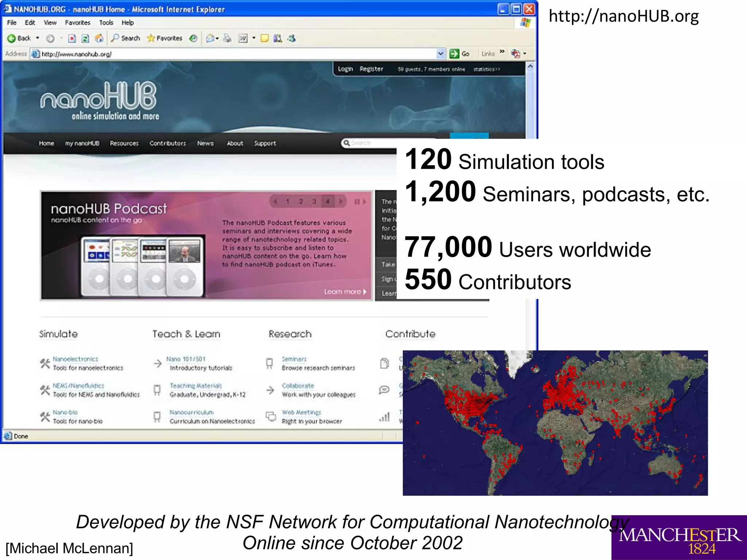Open the Resources nav tab
747x560 pixels.
pyautogui.click(x=124, y=143)
